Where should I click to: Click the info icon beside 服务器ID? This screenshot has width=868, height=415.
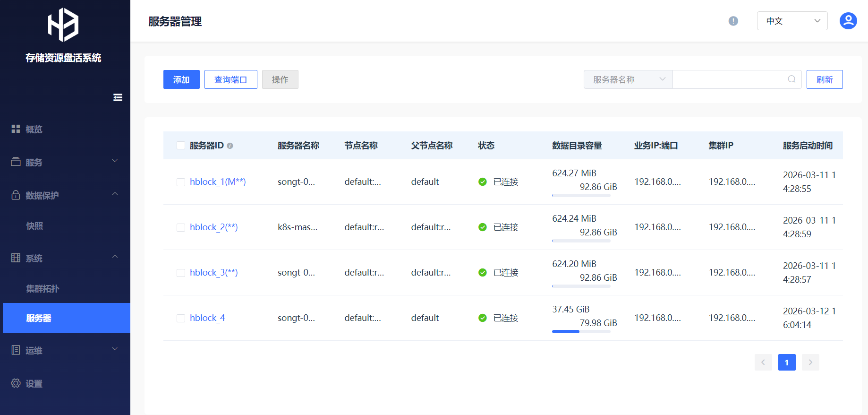230,146
